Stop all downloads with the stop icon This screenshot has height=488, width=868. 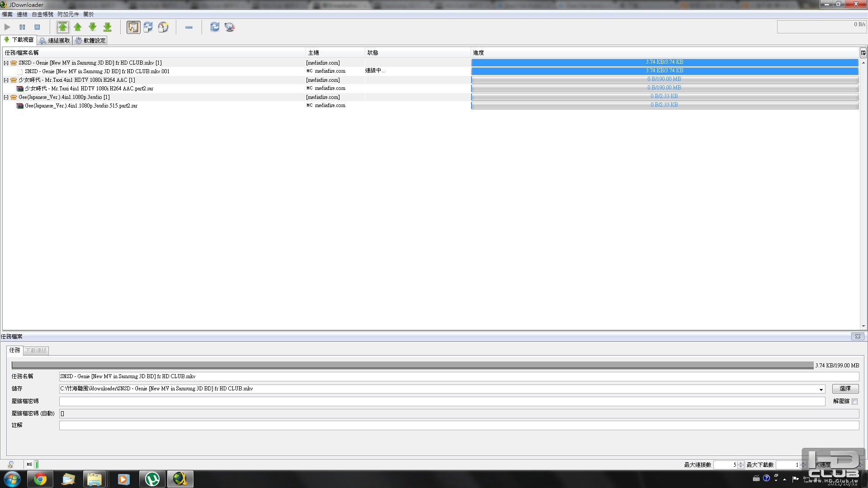[x=37, y=27]
